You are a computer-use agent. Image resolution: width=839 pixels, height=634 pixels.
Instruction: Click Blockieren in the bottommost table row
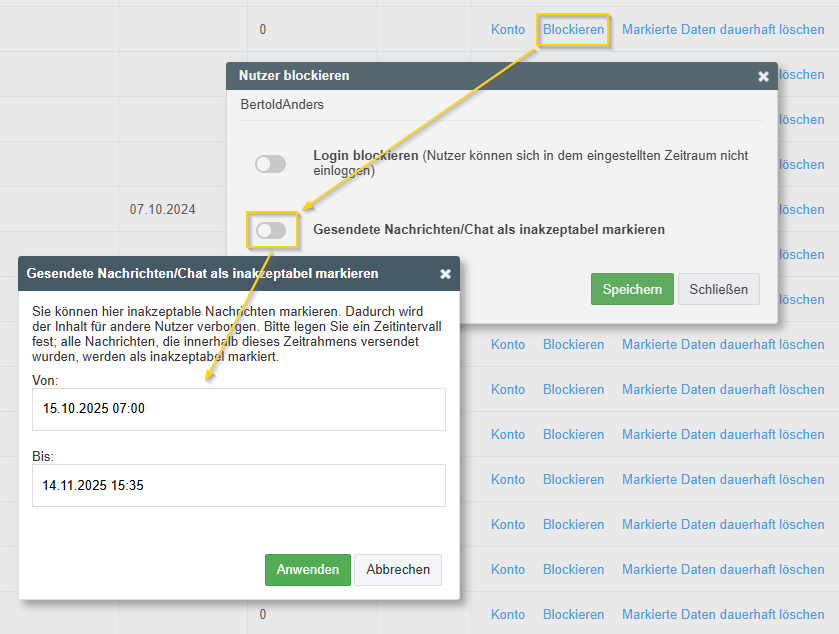[573, 614]
